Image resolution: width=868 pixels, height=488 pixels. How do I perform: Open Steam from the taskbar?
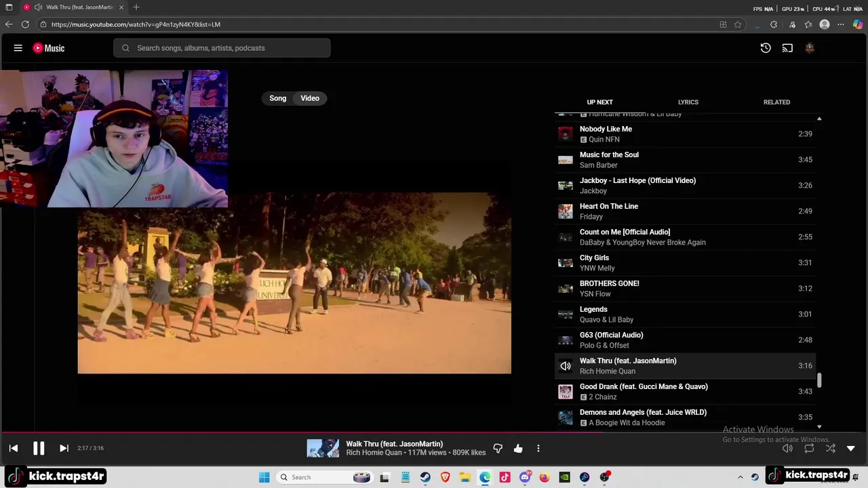pos(425,477)
